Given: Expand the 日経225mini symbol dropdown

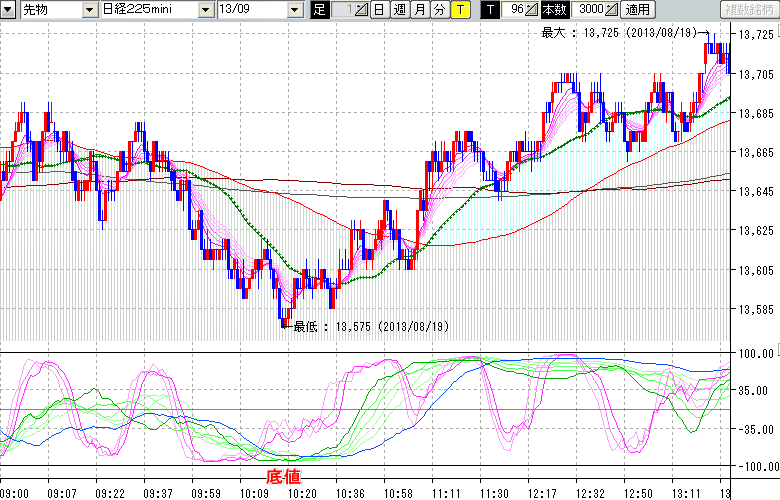Looking at the screenshot, I should pyautogui.click(x=205, y=9).
